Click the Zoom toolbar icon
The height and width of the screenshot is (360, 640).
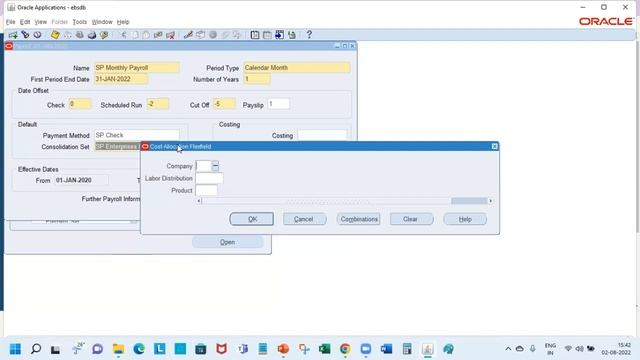[200, 35]
